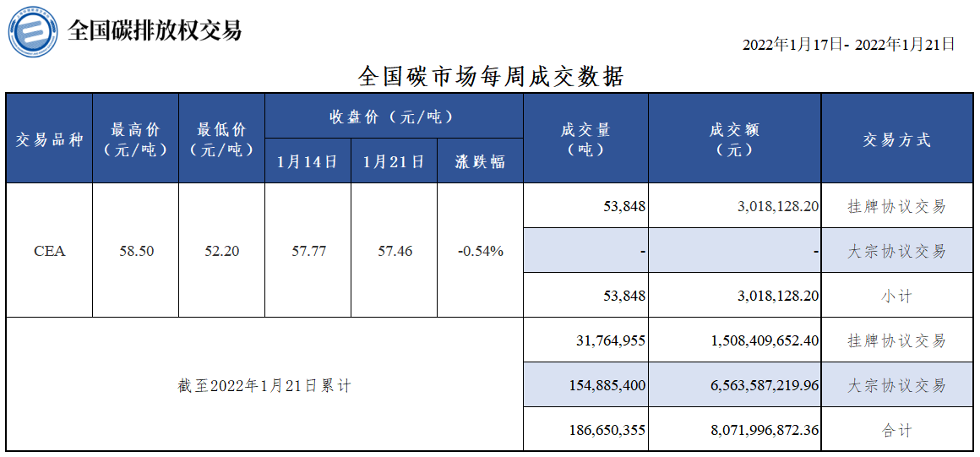
Task: Click the 全国碳排放权交易 header title
Action: (155, 30)
